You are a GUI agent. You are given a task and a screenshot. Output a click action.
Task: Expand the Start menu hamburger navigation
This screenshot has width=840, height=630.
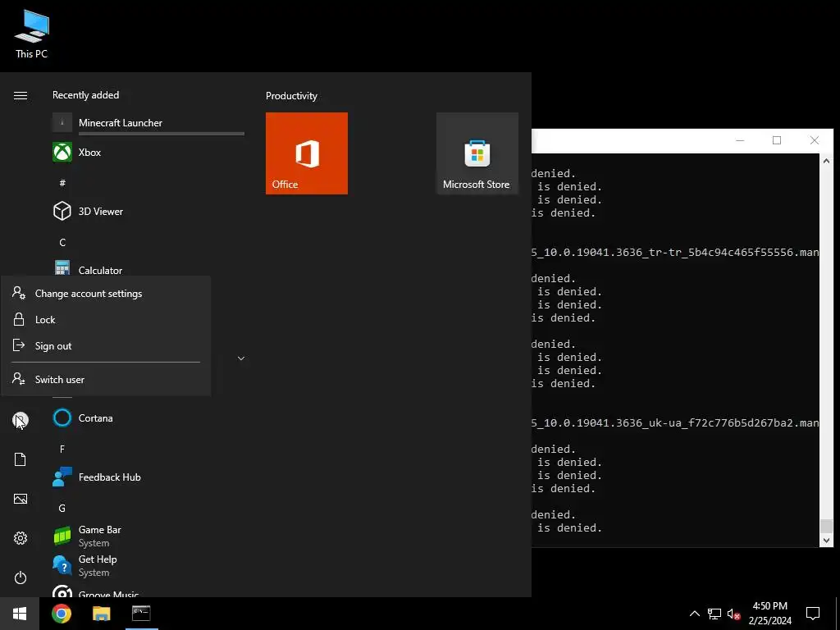point(21,95)
